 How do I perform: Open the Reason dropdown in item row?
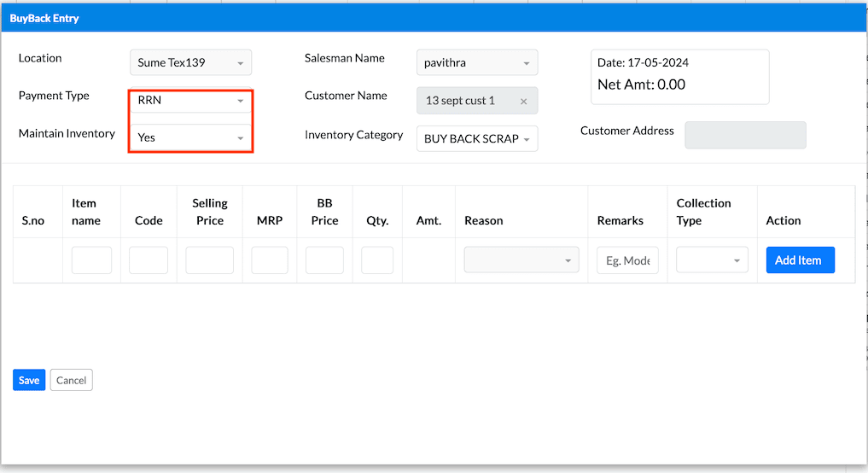521,260
